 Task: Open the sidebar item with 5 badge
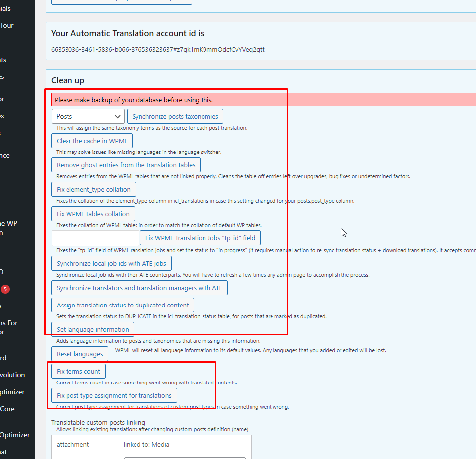[x=5, y=289]
